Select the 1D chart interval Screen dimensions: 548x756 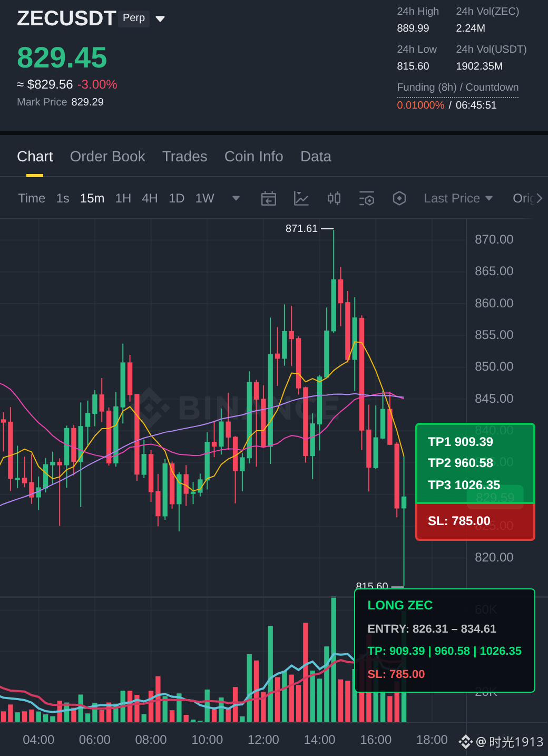tap(177, 198)
